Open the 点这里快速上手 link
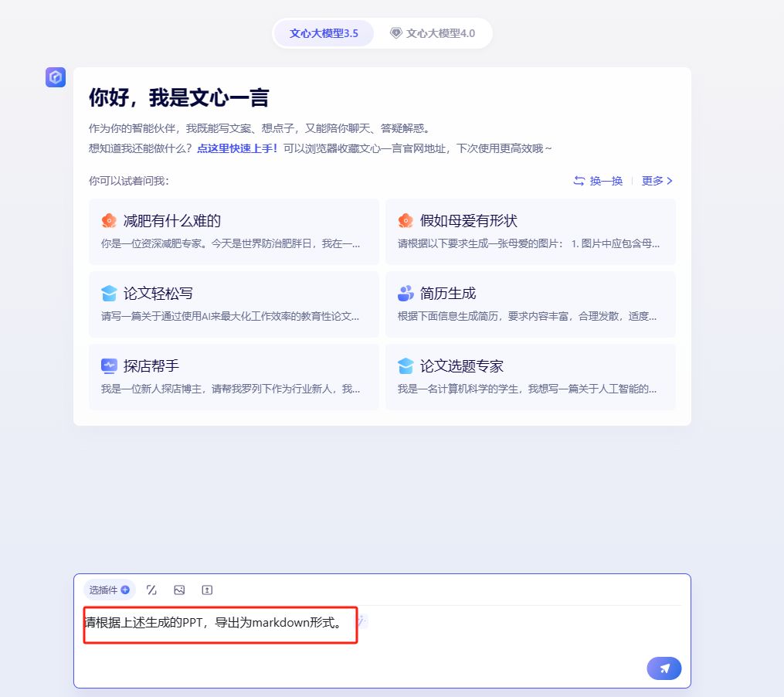This screenshot has width=784, height=697. (236, 148)
